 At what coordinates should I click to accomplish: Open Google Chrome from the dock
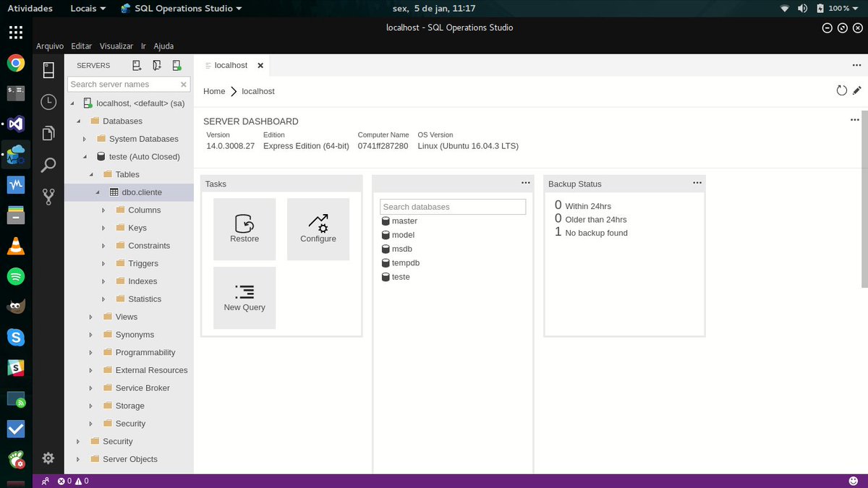[16, 63]
